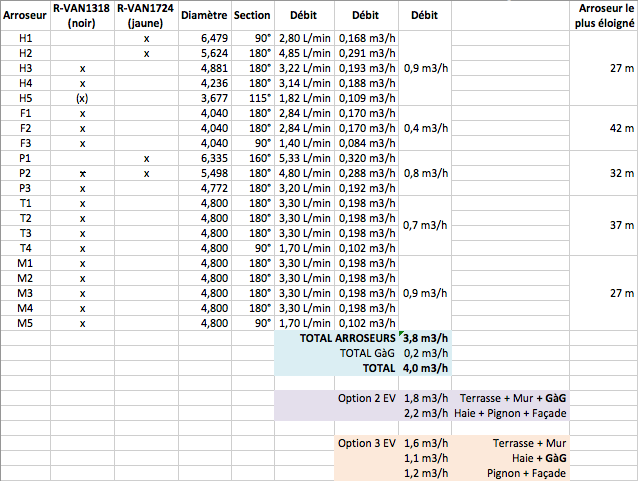Viewport: 638px width, 481px height.
Task: Select the R-VAN1318 (noir) header cell
Action: (82, 16)
